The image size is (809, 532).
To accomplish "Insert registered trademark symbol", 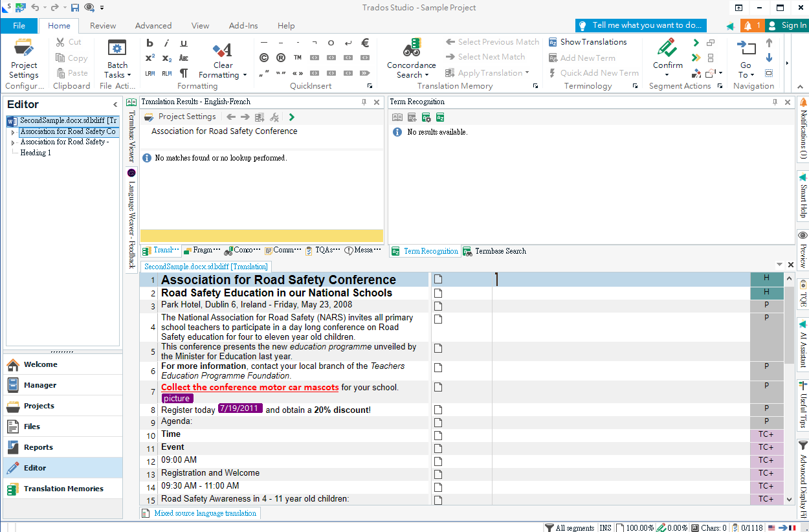I will [x=281, y=58].
